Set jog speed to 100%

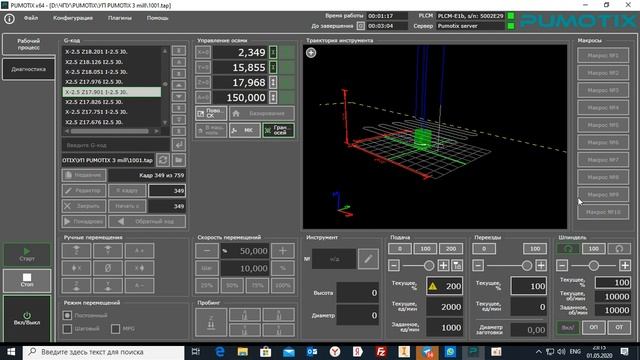click(x=282, y=286)
